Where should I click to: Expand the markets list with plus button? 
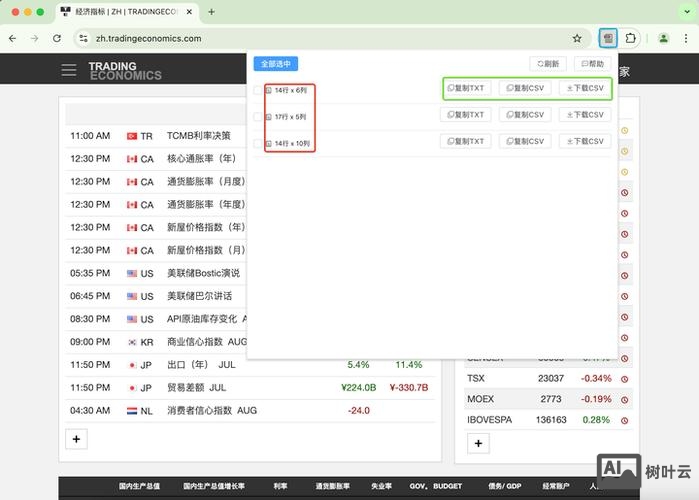[478, 443]
